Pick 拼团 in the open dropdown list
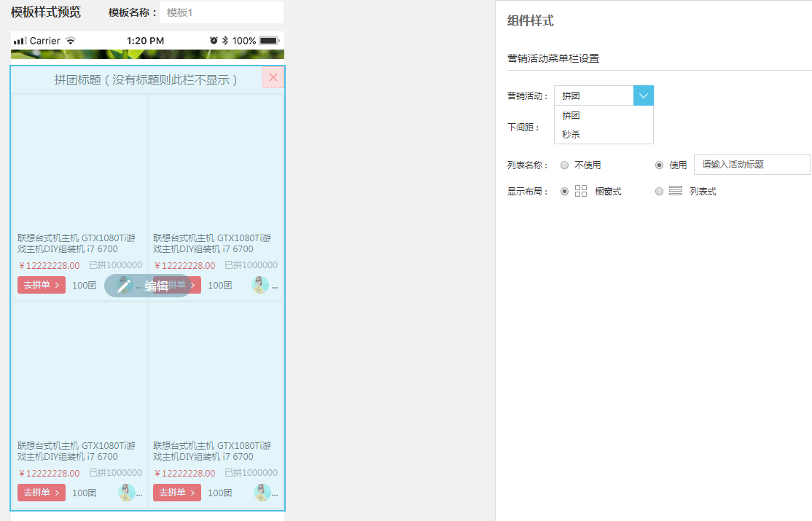The image size is (812, 521). point(571,116)
